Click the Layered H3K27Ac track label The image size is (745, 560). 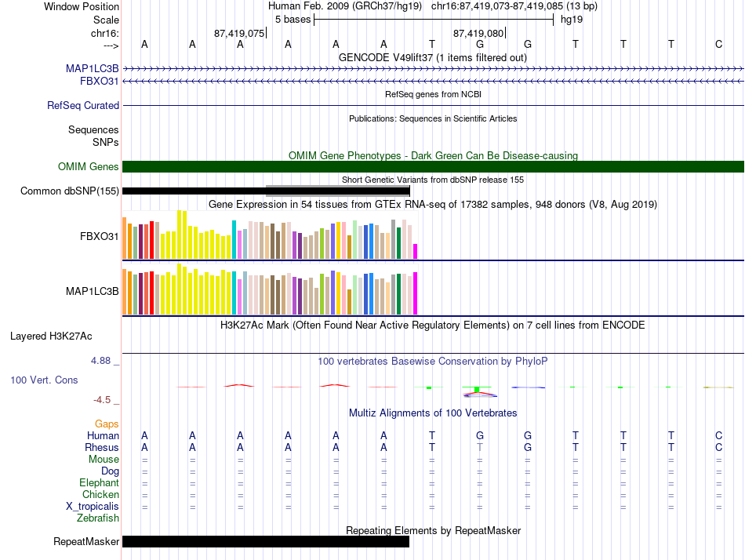tap(51, 336)
